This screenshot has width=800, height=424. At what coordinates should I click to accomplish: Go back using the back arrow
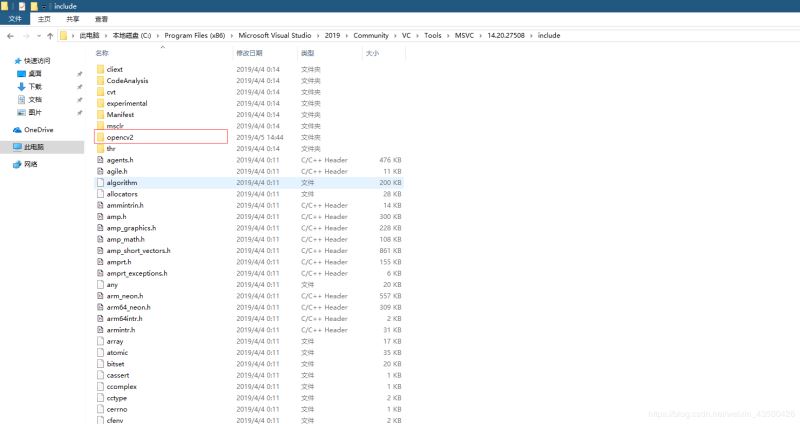11,36
